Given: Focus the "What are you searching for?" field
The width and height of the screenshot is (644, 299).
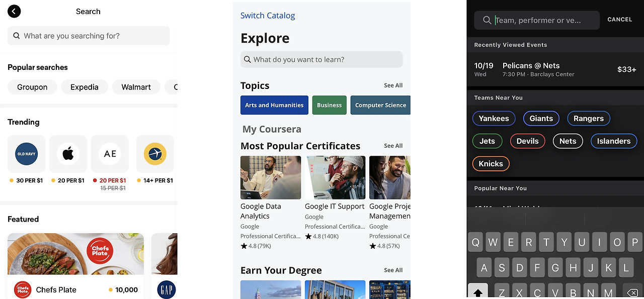Looking at the screenshot, I should pos(89,36).
